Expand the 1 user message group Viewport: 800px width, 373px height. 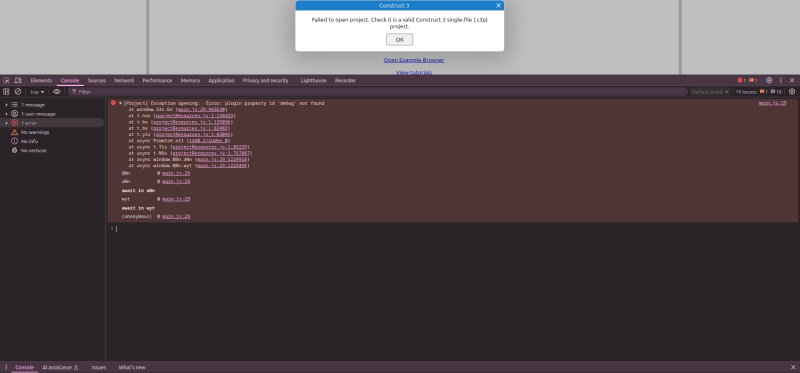pos(53,114)
